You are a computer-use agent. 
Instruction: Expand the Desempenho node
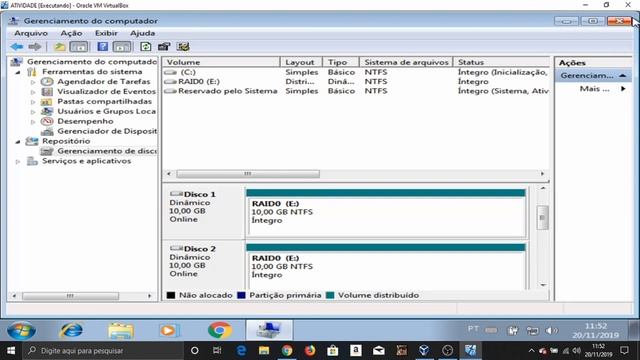pyautogui.click(x=33, y=122)
